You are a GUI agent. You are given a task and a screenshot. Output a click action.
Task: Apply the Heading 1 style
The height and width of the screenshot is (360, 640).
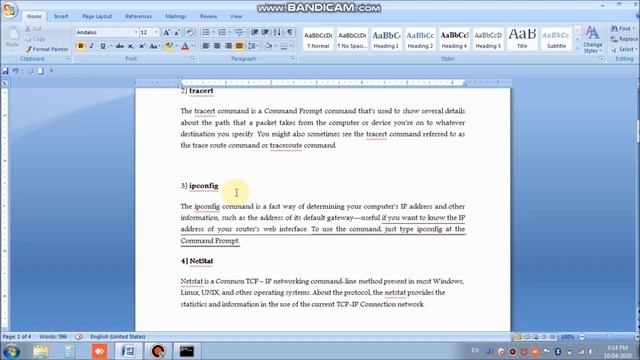pos(386,39)
